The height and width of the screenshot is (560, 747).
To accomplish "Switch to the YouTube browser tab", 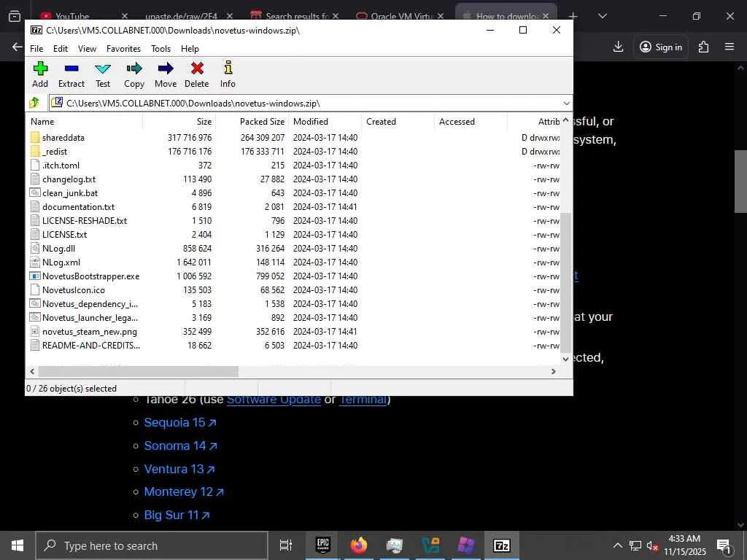I will click(x=71, y=16).
